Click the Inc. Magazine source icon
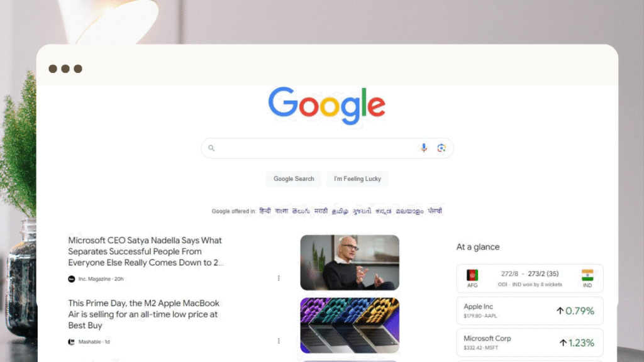This screenshot has height=362, width=644. click(72, 278)
